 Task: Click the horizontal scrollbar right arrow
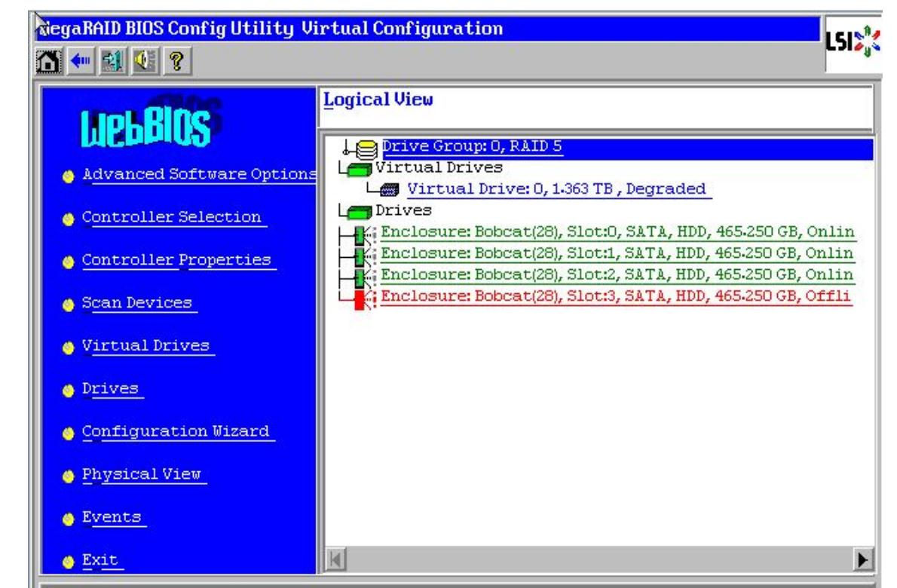[862, 559]
